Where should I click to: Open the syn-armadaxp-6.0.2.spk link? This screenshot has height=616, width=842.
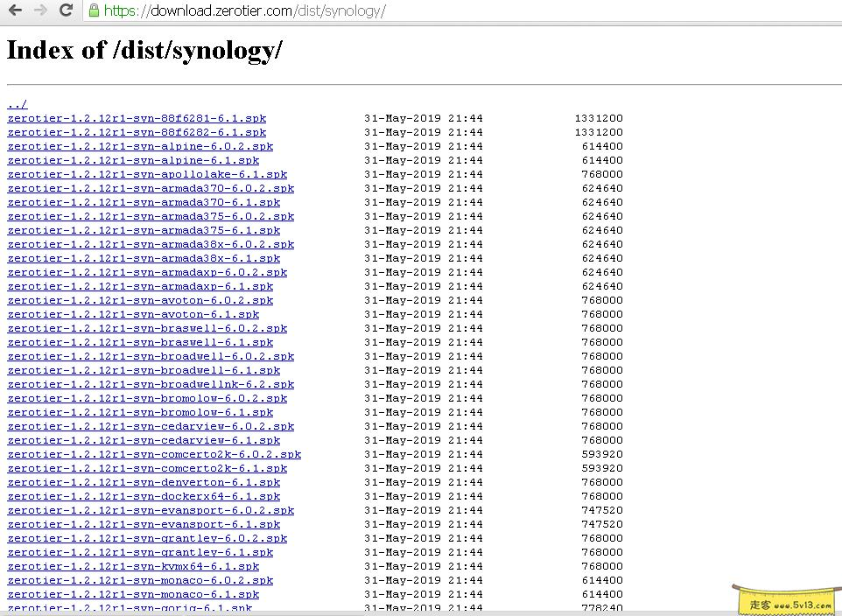[147, 272]
